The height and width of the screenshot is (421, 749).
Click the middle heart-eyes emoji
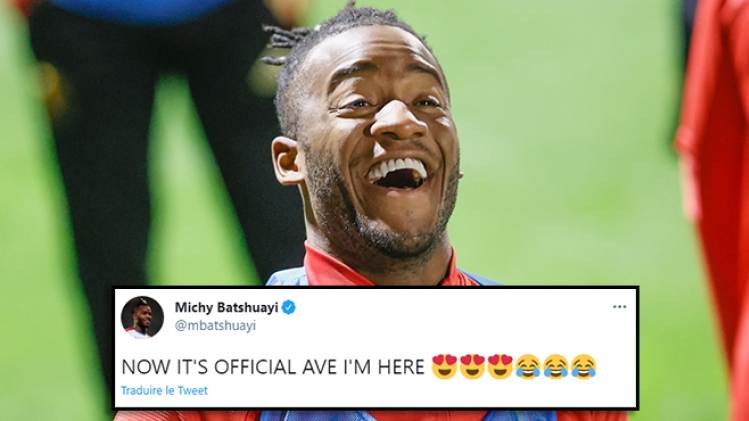click(472, 367)
